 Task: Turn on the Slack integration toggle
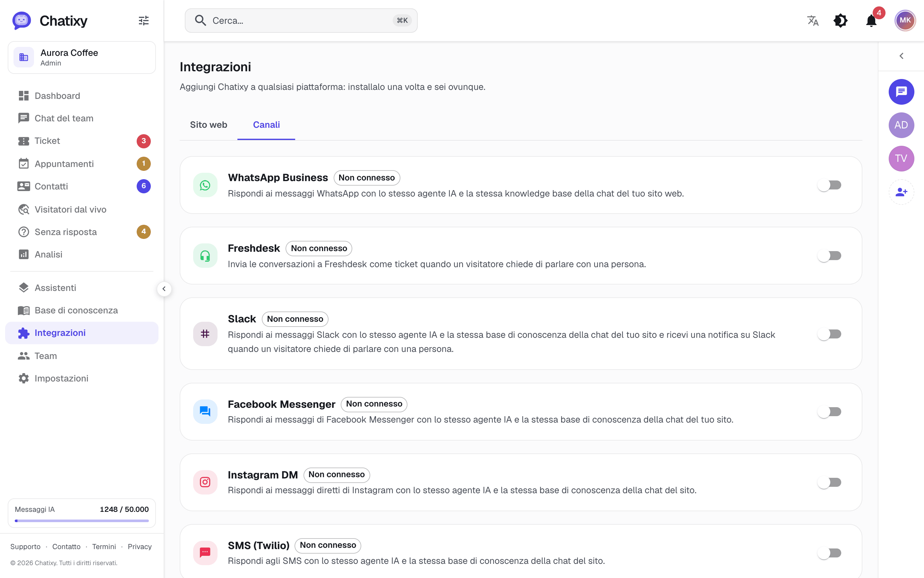coord(829,334)
